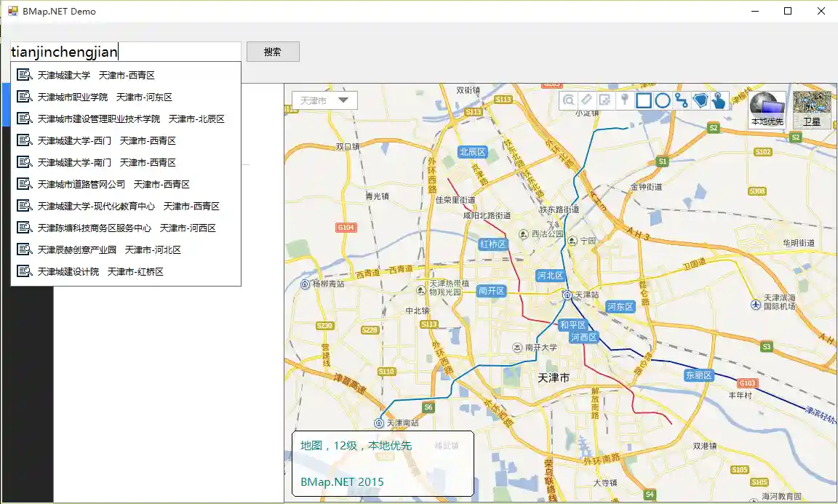This screenshot has height=504, width=838.
Task: Choose suggestion 天津城建大学 天津市-西青区
Action: 96,75
